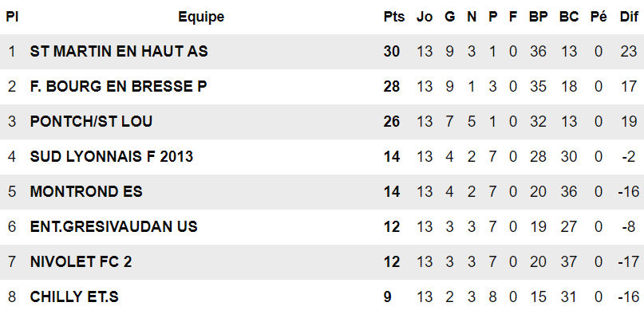Click the Pts column header
This screenshot has width=644, height=318.
coord(394,17)
